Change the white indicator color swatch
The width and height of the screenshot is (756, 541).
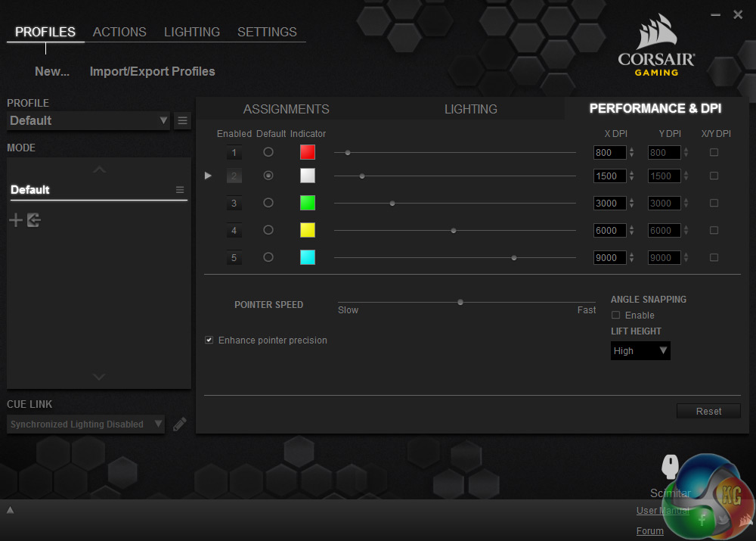point(308,176)
